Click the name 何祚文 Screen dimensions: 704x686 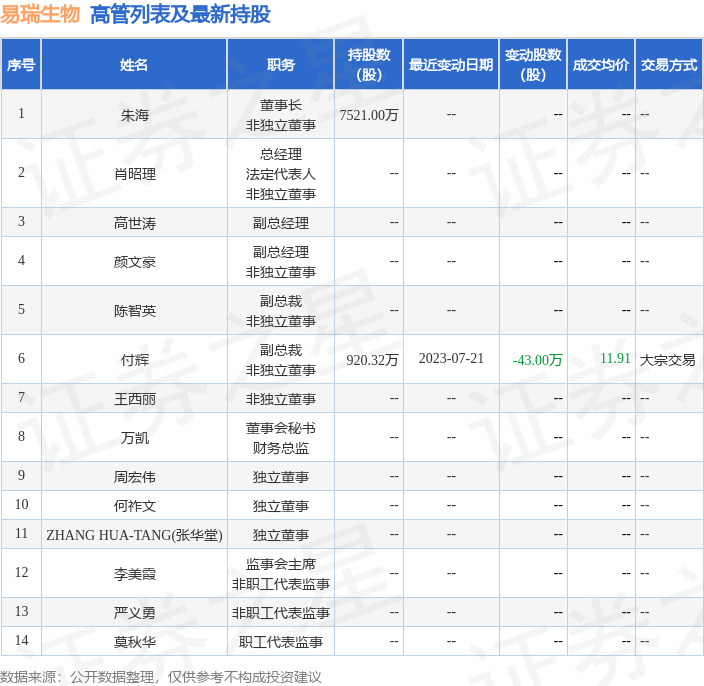[x=134, y=506]
